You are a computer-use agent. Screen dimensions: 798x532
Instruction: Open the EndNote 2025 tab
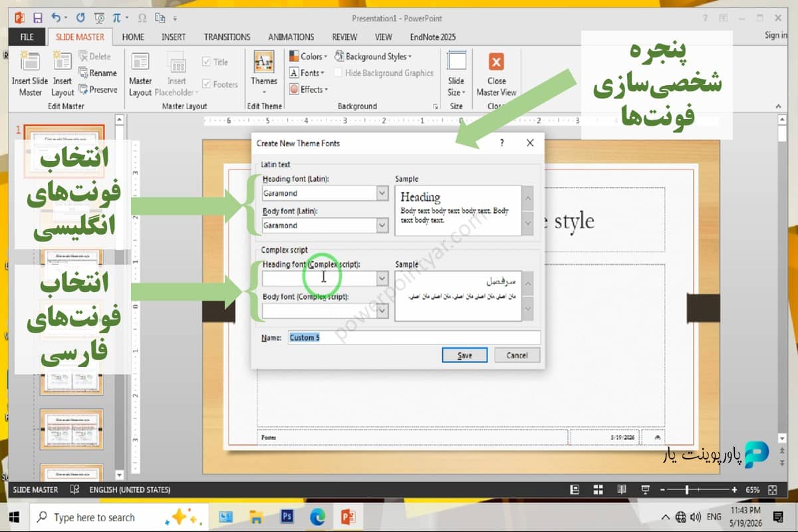tap(433, 37)
